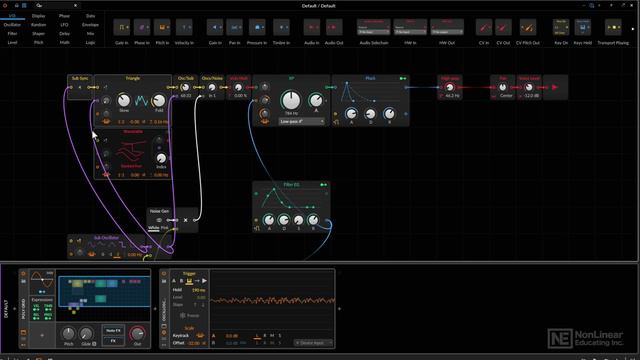This screenshot has width=640, height=360.
Task: Click the oscilloscope Hold time value
Action: click(x=198, y=290)
